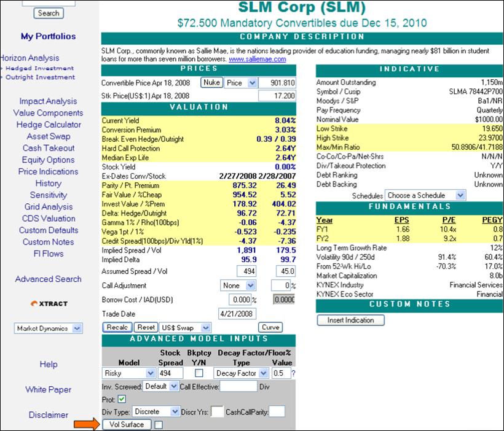
Task: Click the Curve button
Action: [270, 327]
